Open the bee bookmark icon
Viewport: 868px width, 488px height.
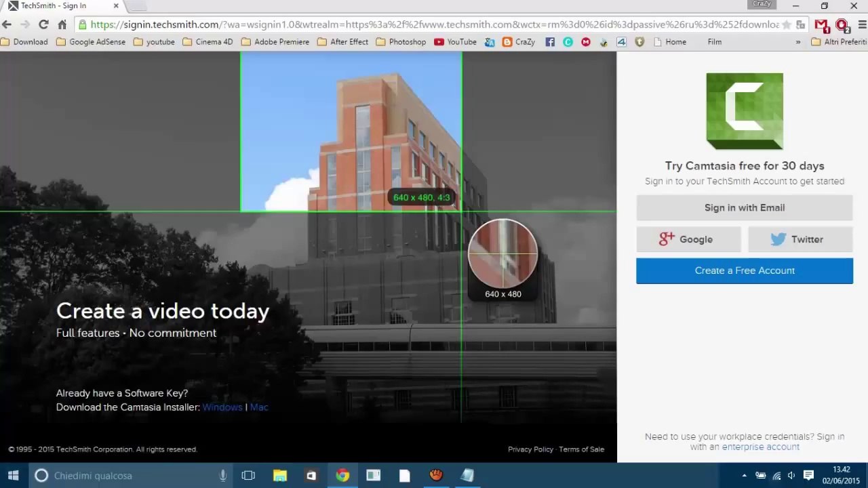click(x=604, y=42)
